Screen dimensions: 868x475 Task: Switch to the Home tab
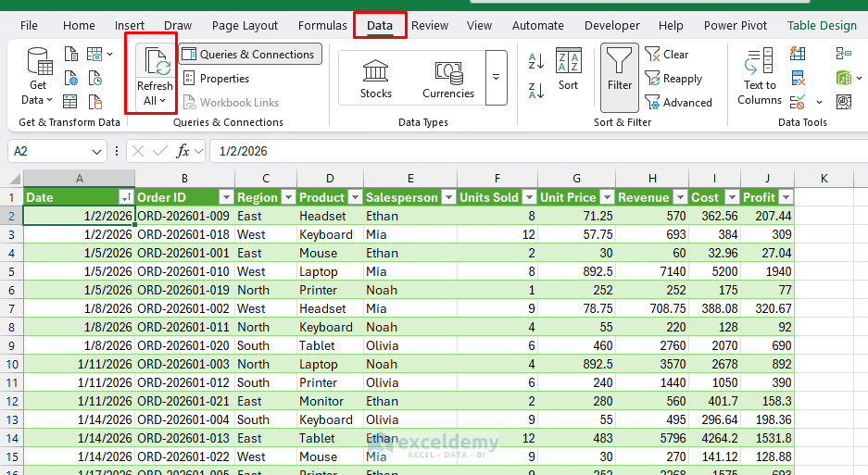click(79, 26)
